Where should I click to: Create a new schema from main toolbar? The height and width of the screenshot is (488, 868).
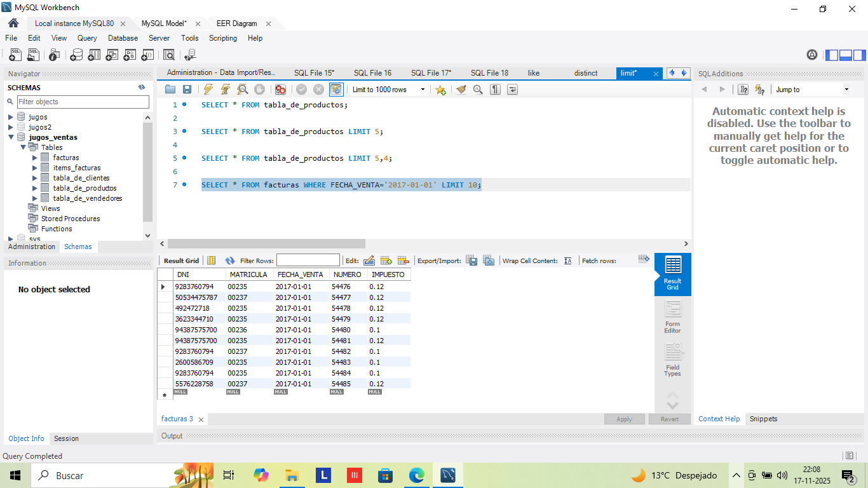click(76, 55)
